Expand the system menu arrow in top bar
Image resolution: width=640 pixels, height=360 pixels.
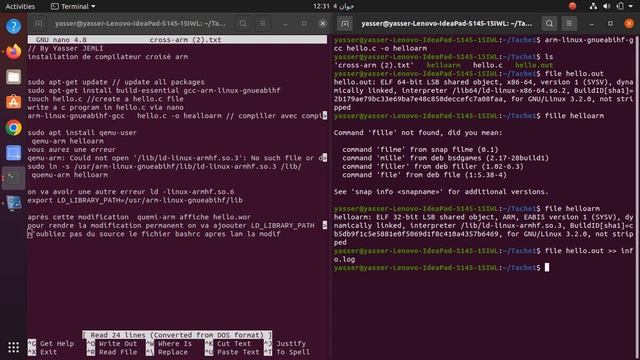tap(631, 7)
